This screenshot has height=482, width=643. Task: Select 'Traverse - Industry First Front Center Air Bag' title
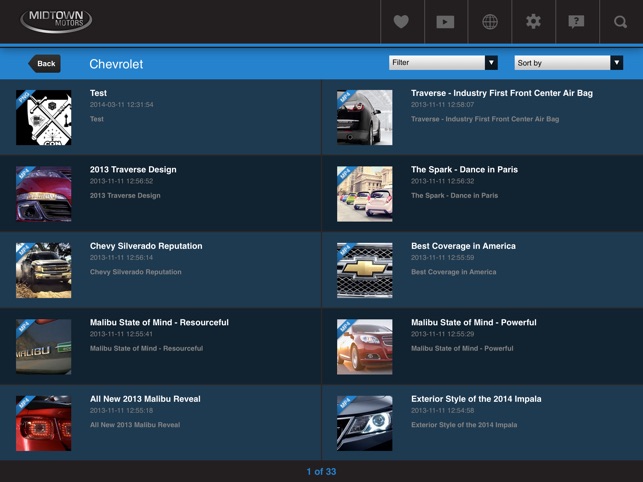(x=502, y=93)
